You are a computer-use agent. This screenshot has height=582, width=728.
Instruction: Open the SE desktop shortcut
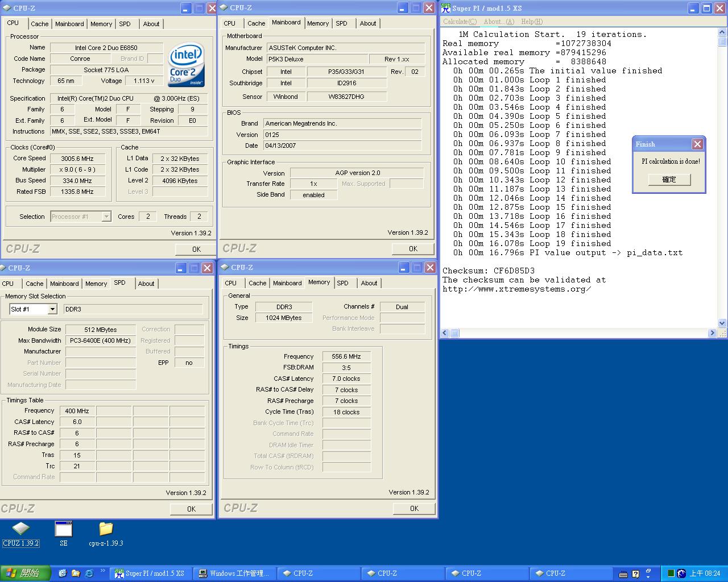63,534
